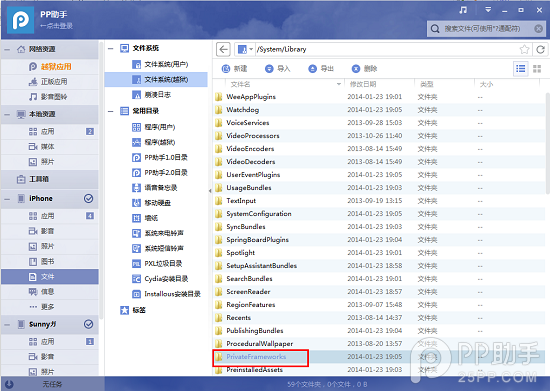Image resolution: width=550 pixels, height=391 pixels.
Task: Open Sunny device 应用 with badge 1
Action: pos(50,342)
